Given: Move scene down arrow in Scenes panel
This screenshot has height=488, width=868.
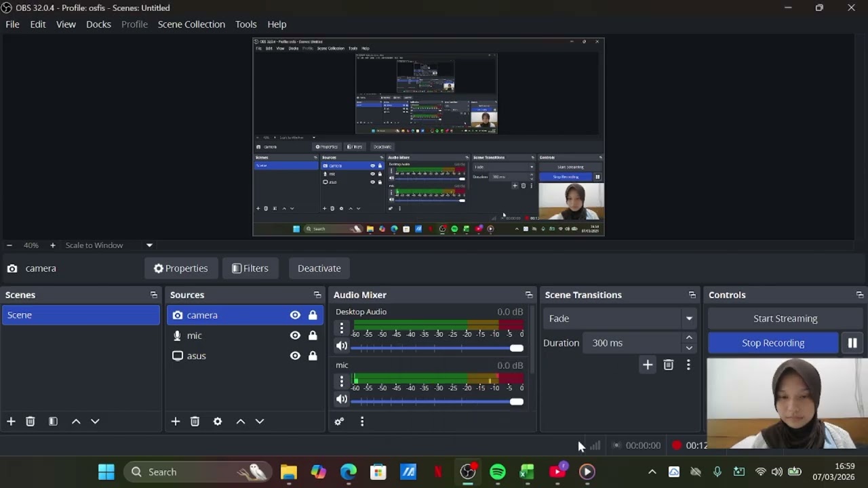Looking at the screenshot, I should coord(95,422).
